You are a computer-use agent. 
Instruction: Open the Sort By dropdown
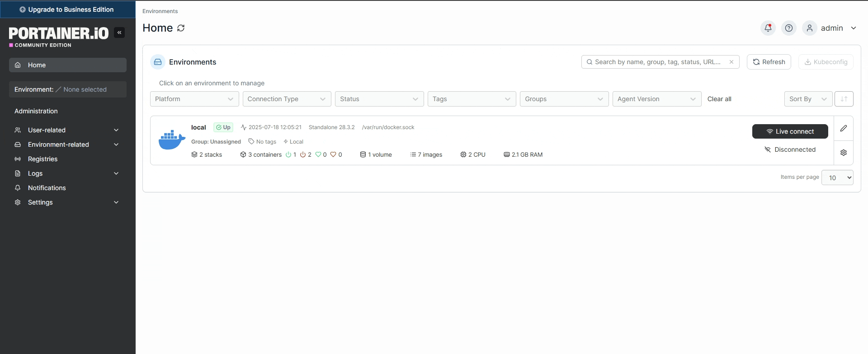click(x=807, y=99)
